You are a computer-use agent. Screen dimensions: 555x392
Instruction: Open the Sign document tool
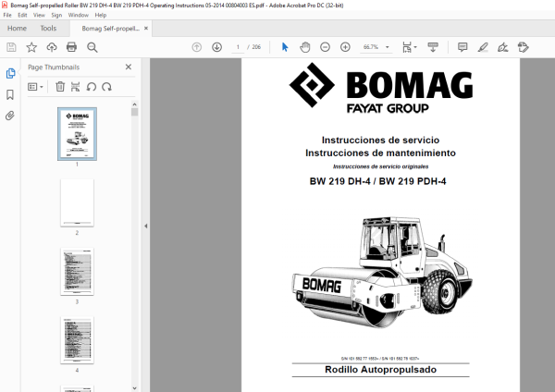(502, 47)
